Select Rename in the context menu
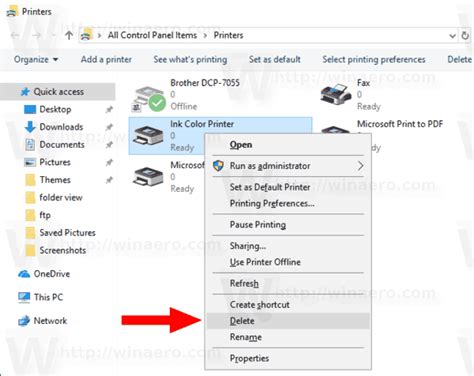This screenshot has width=474, height=376. tap(288, 337)
